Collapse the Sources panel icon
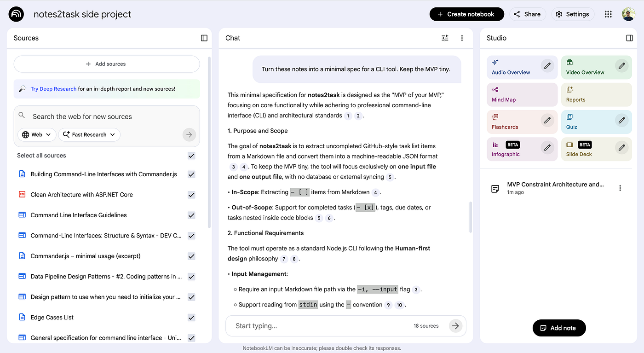Viewport: 644px width, 353px height. pyautogui.click(x=204, y=38)
